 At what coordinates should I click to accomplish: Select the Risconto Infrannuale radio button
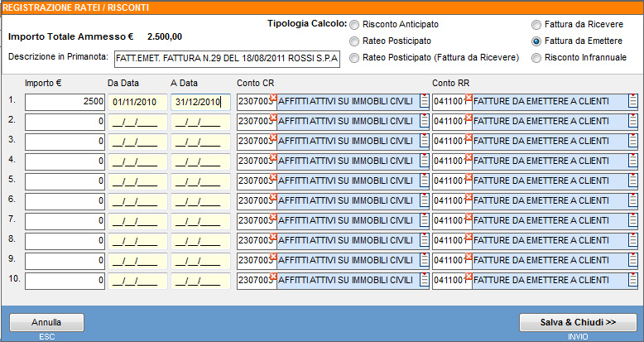(536, 58)
